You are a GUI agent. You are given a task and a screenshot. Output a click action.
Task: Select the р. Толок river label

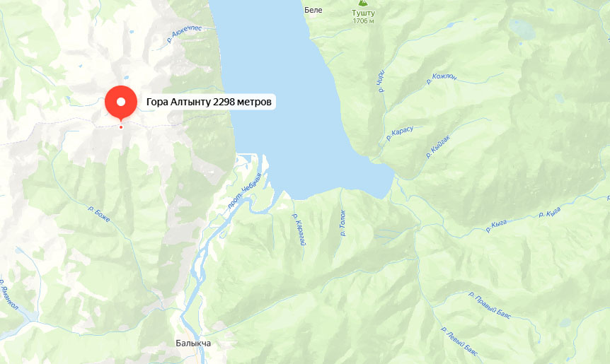(343, 223)
